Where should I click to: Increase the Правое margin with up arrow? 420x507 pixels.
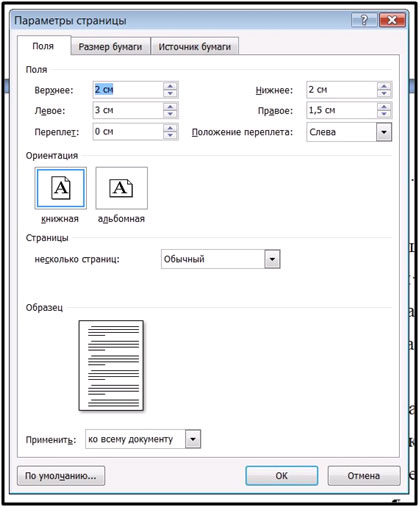click(x=384, y=107)
